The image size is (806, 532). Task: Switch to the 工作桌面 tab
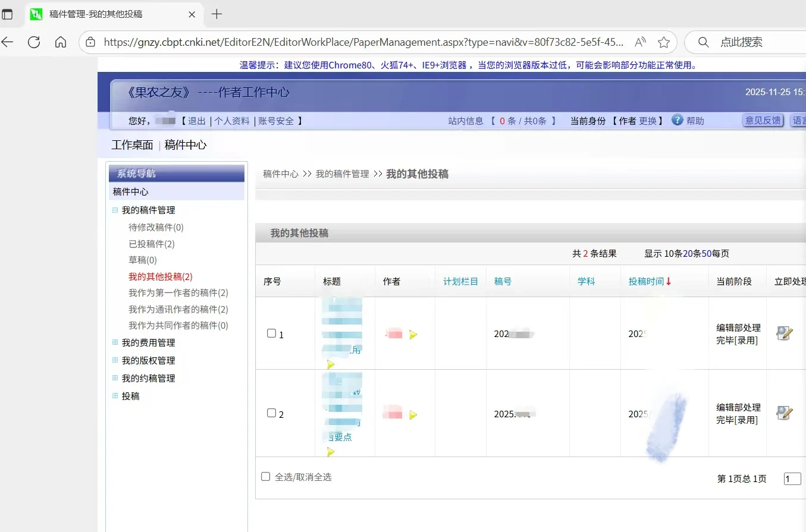click(132, 144)
